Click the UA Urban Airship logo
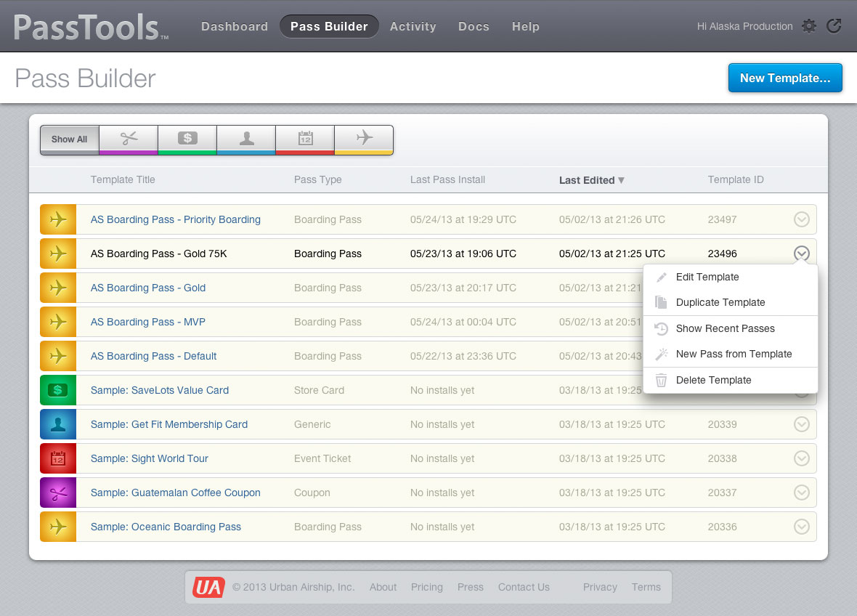Screen dimensions: 857x616 tap(208, 587)
